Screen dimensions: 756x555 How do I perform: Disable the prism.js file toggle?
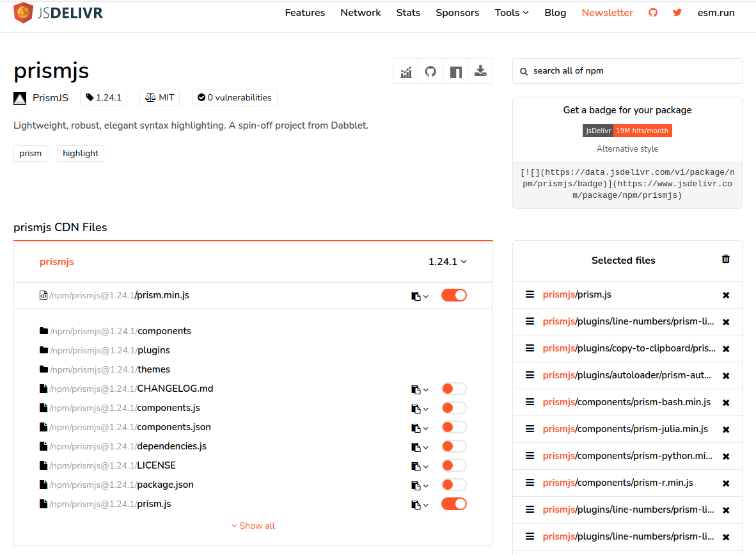tap(454, 504)
